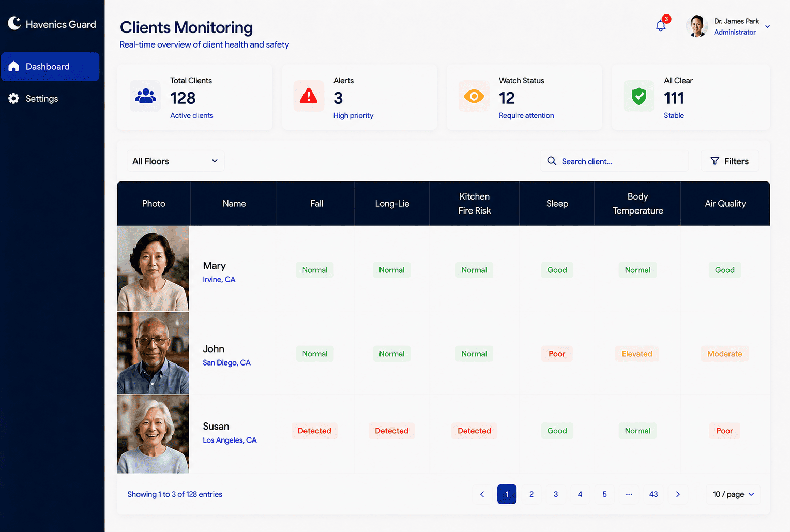Click the search magnifier icon

(x=552, y=161)
